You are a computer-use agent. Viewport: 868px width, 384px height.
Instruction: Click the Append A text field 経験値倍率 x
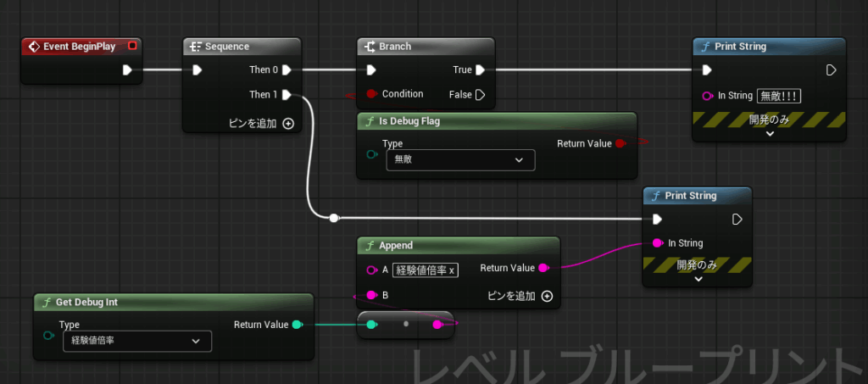tap(426, 270)
